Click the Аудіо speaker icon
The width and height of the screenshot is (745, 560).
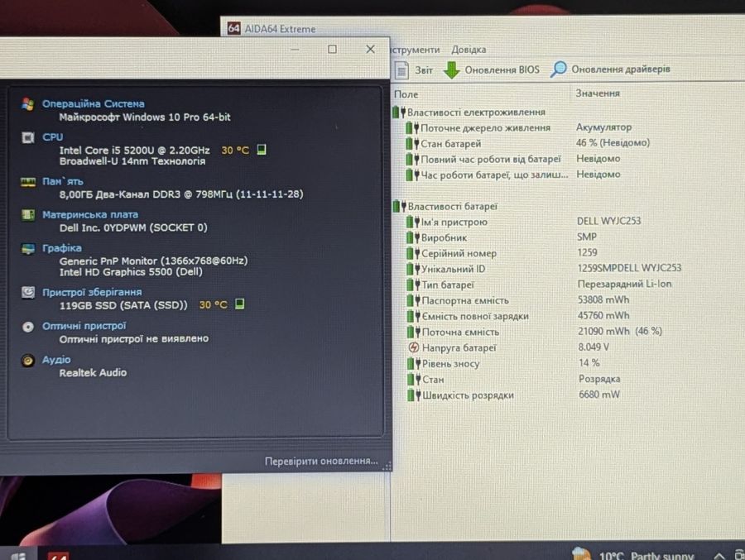click(x=28, y=361)
